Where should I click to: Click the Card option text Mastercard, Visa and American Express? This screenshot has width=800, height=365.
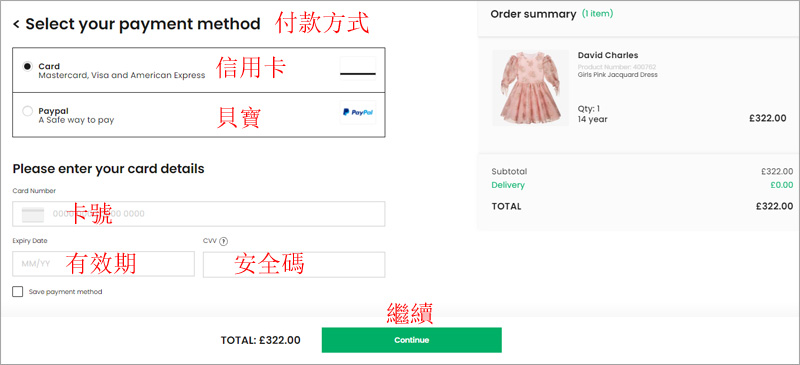(x=122, y=75)
